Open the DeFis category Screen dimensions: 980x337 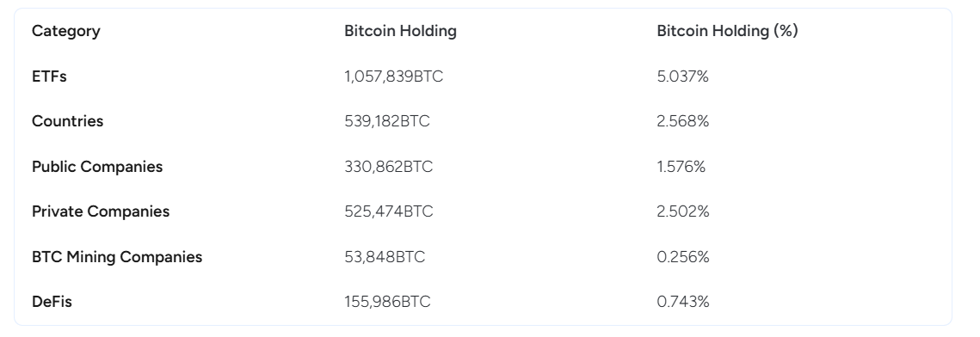tap(52, 302)
